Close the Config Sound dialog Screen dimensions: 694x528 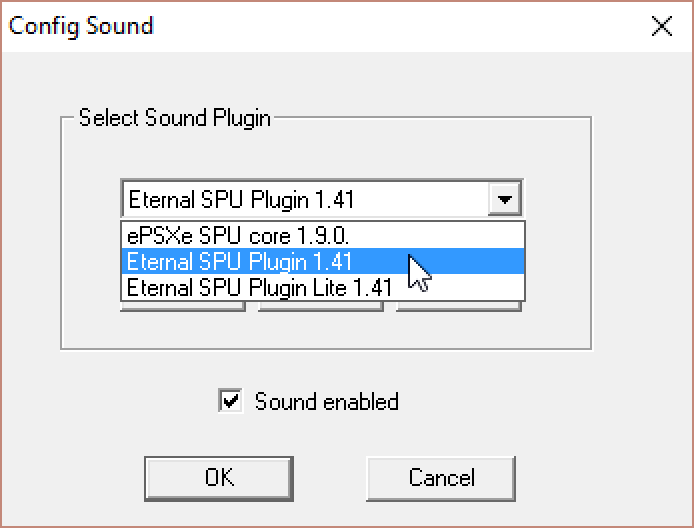tap(661, 26)
